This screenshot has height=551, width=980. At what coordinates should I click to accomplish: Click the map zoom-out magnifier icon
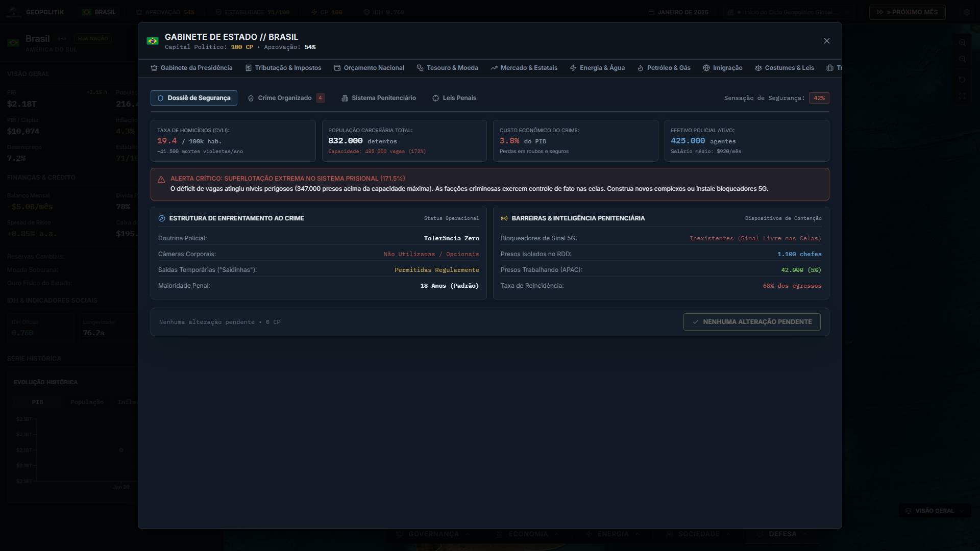[962, 59]
